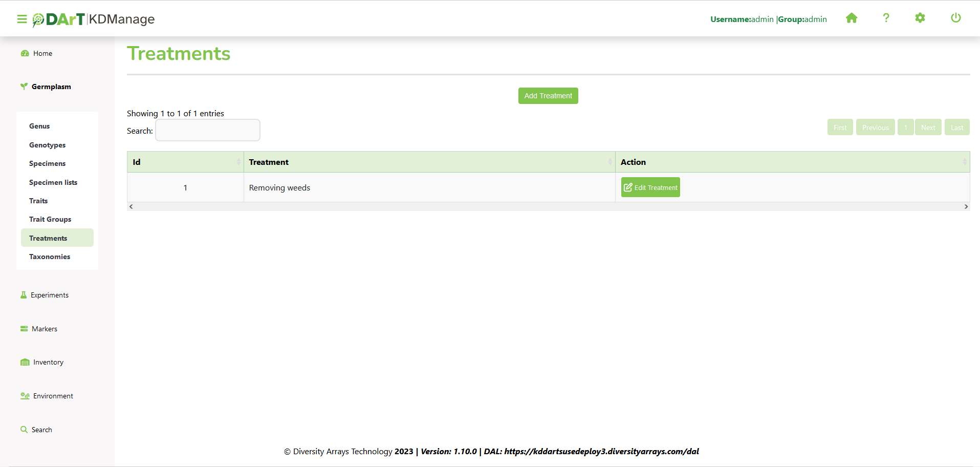Sort table by Treatment column
980x467 pixels.
pos(429,162)
